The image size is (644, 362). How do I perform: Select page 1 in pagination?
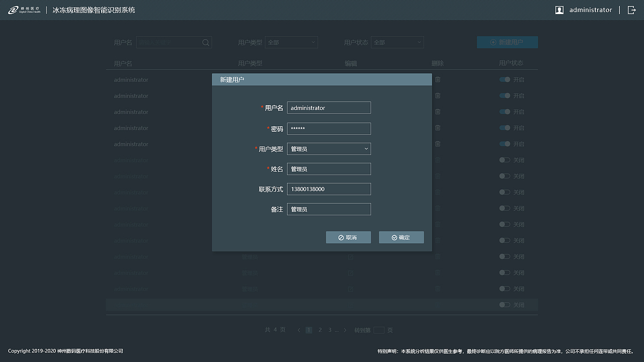click(309, 330)
